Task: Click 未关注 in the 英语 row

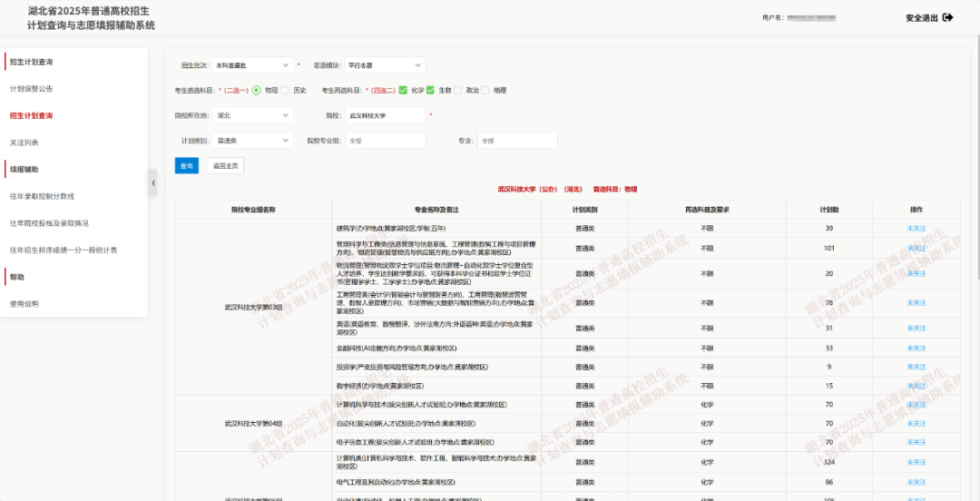Action: coord(916,329)
